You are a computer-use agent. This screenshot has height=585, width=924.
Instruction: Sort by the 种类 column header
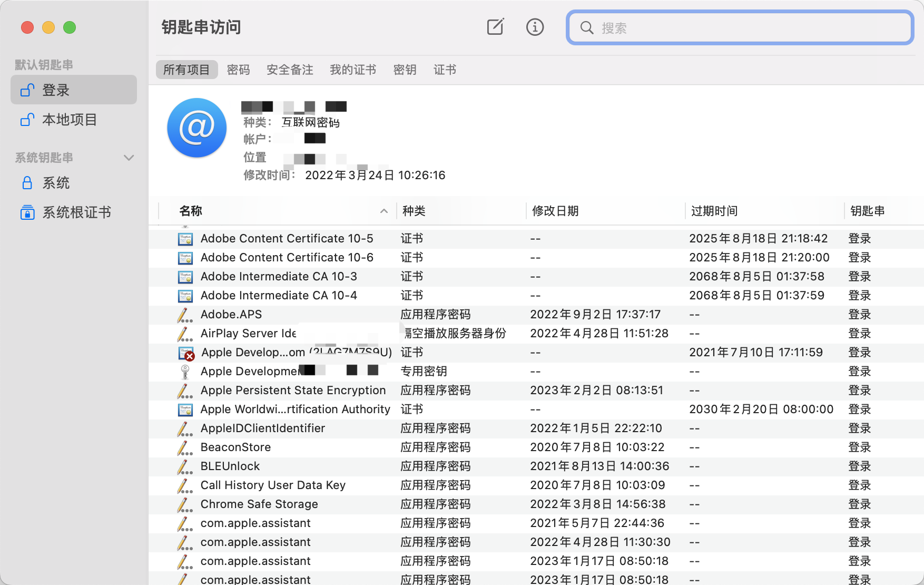click(414, 211)
